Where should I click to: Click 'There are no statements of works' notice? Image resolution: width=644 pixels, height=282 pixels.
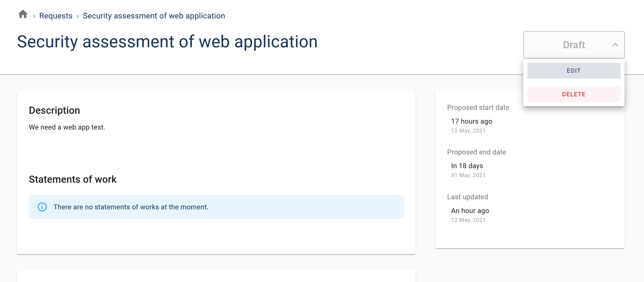216,207
